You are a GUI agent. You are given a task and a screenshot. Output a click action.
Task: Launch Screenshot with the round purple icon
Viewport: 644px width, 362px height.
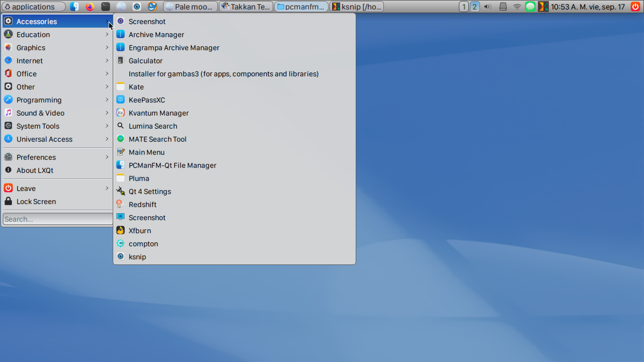(234, 22)
